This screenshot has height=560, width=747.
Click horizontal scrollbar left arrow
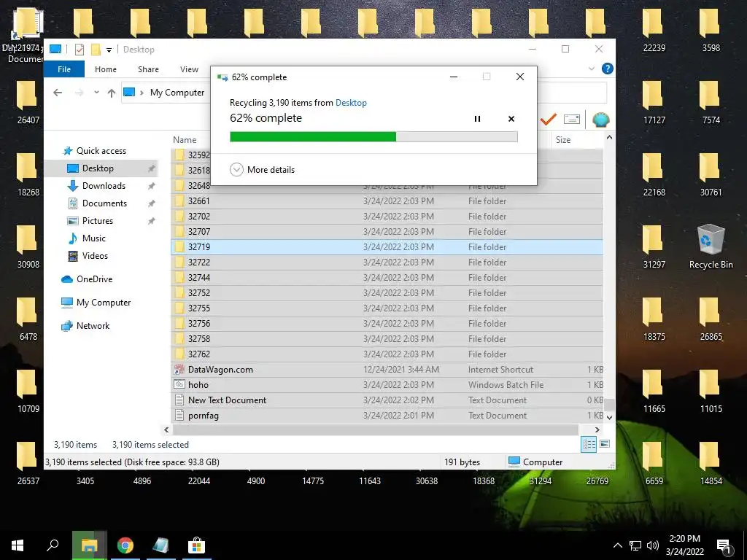pyautogui.click(x=166, y=429)
